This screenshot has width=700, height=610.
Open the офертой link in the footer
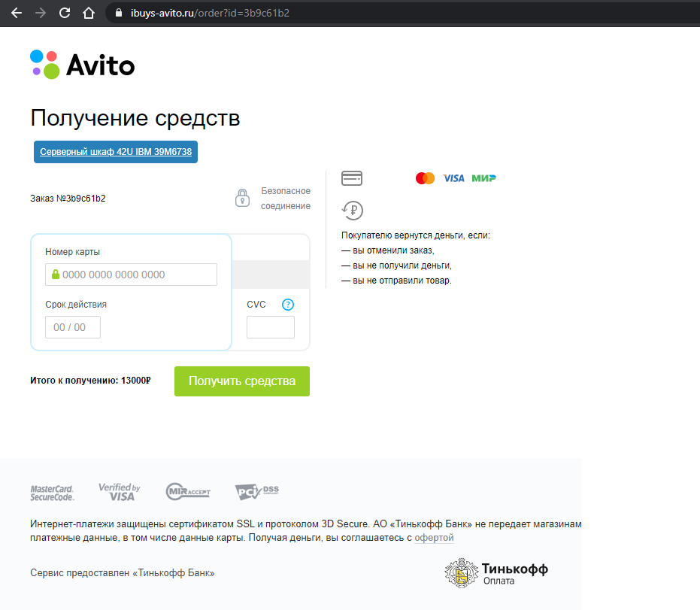tap(434, 538)
